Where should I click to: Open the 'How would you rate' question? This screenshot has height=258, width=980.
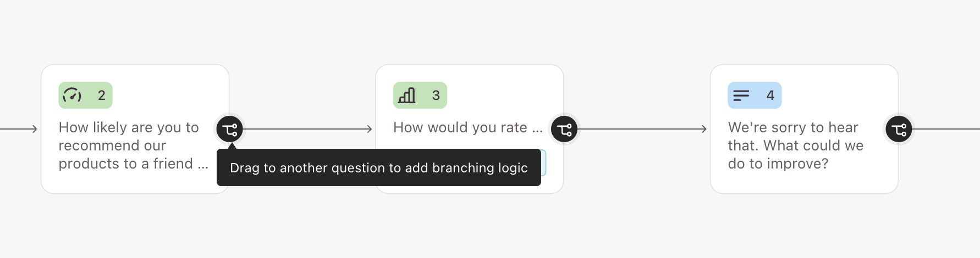click(x=468, y=127)
